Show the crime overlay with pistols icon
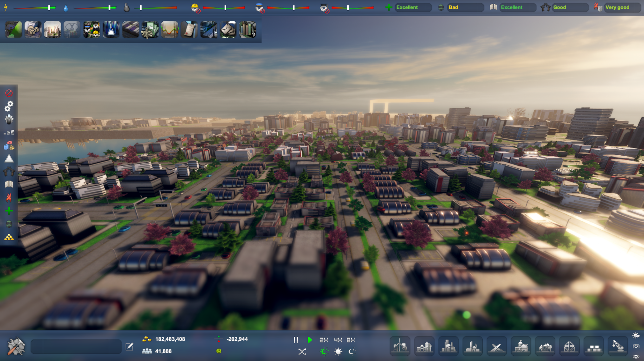644x361 pixels. (x=9, y=171)
